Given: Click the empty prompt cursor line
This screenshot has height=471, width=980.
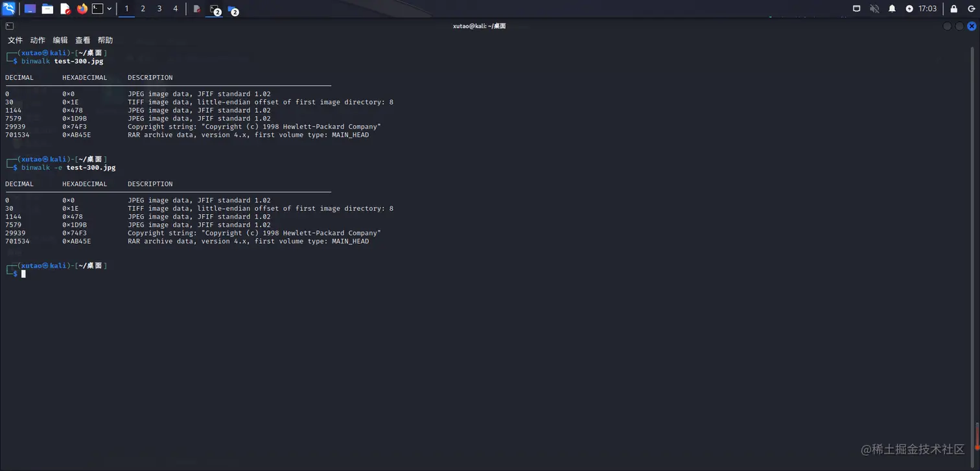Looking at the screenshot, I should click(23, 274).
